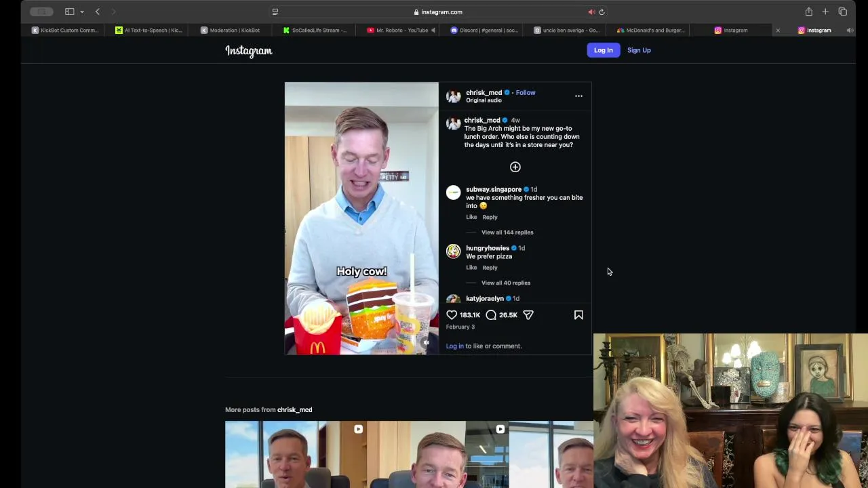Show the tab overview icon
868x488 pixels.
pyautogui.click(x=842, y=12)
